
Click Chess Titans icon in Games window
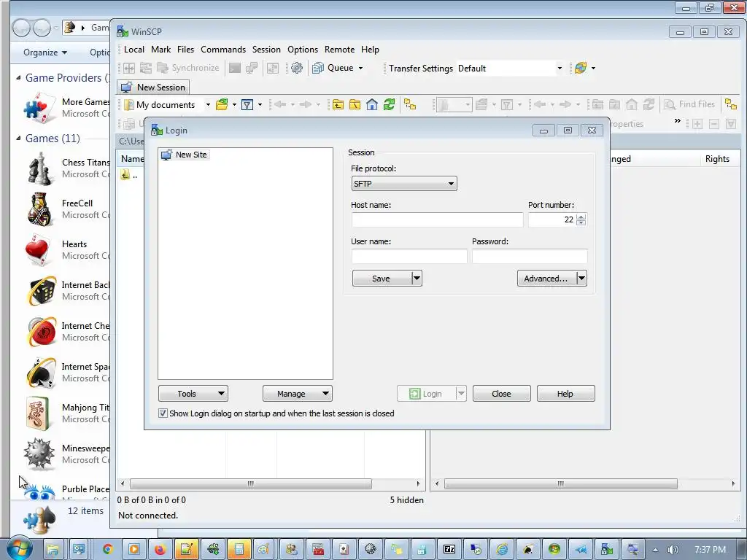[x=41, y=168]
